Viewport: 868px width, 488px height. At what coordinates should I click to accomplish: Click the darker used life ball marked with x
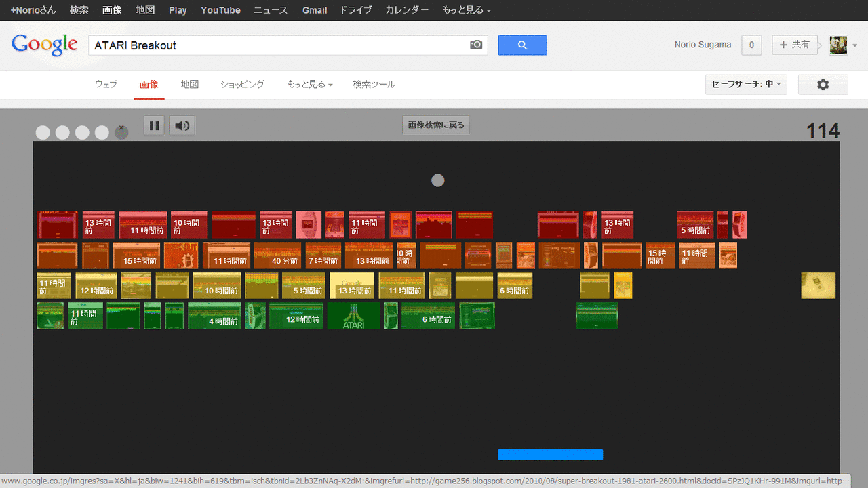[x=121, y=131]
